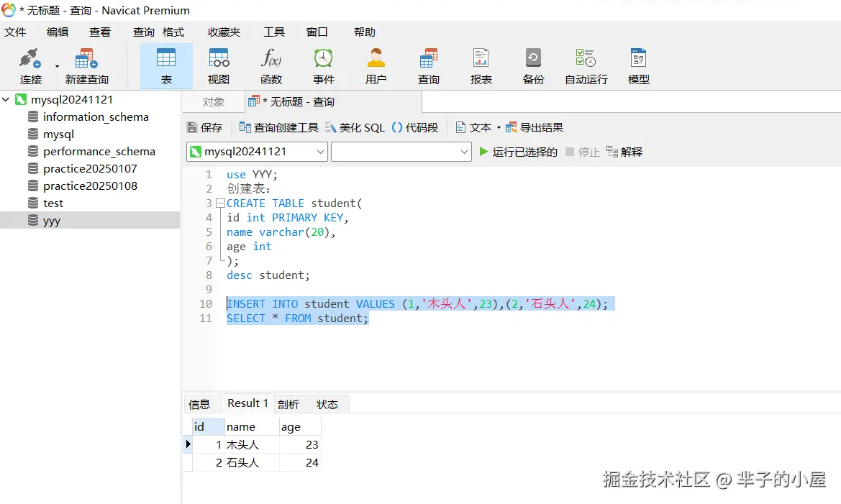Export results with 导出结果
The width and height of the screenshot is (841, 504).
click(x=535, y=127)
